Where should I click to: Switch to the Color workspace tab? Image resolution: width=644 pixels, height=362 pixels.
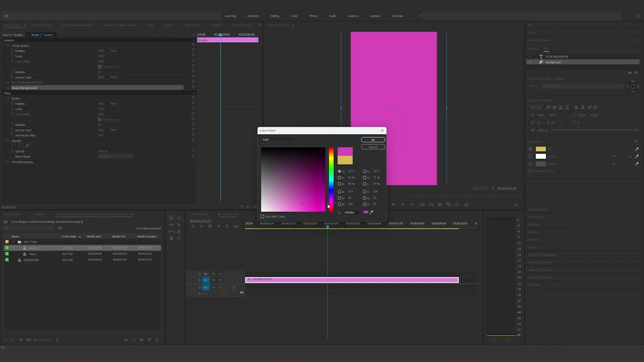[x=294, y=16]
